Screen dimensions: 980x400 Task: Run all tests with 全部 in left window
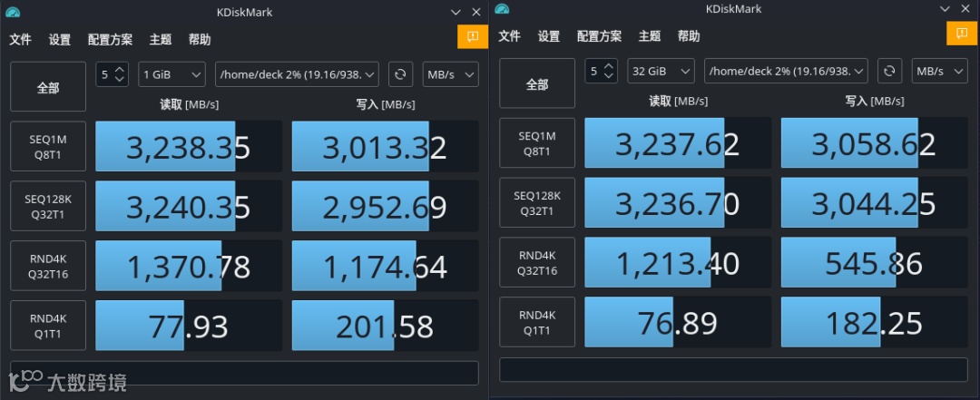pos(48,87)
